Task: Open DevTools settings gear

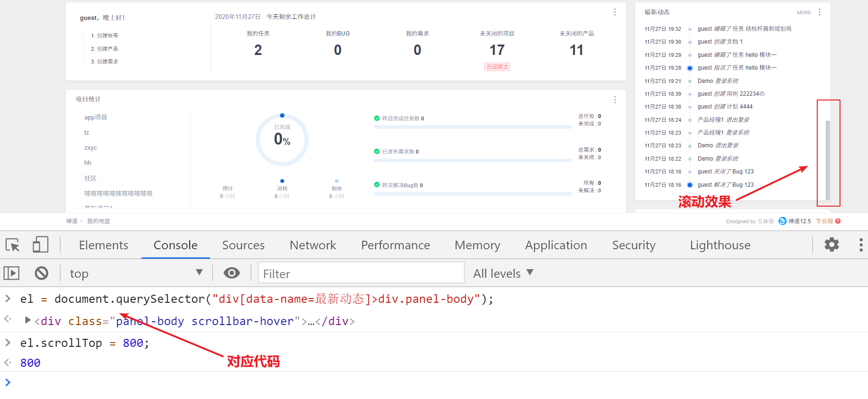Action: pyautogui.click(x=831, y=245)
